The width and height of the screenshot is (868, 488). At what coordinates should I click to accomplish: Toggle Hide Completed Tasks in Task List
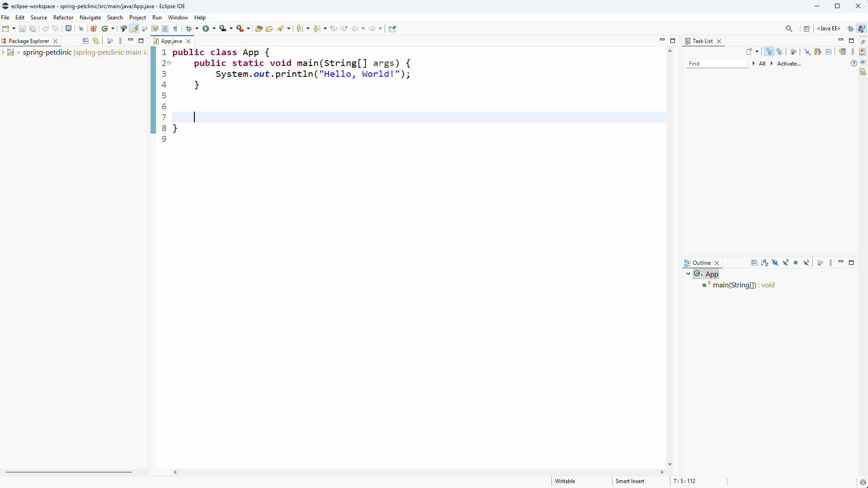pyautogui.click(x=807, y=52)
